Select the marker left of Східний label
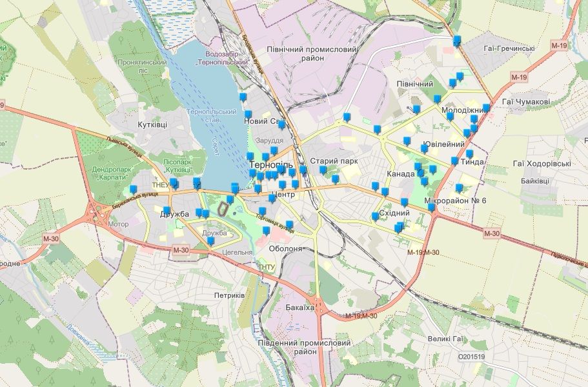This screenshot has height=387, width=588. [x=375, y=217]
